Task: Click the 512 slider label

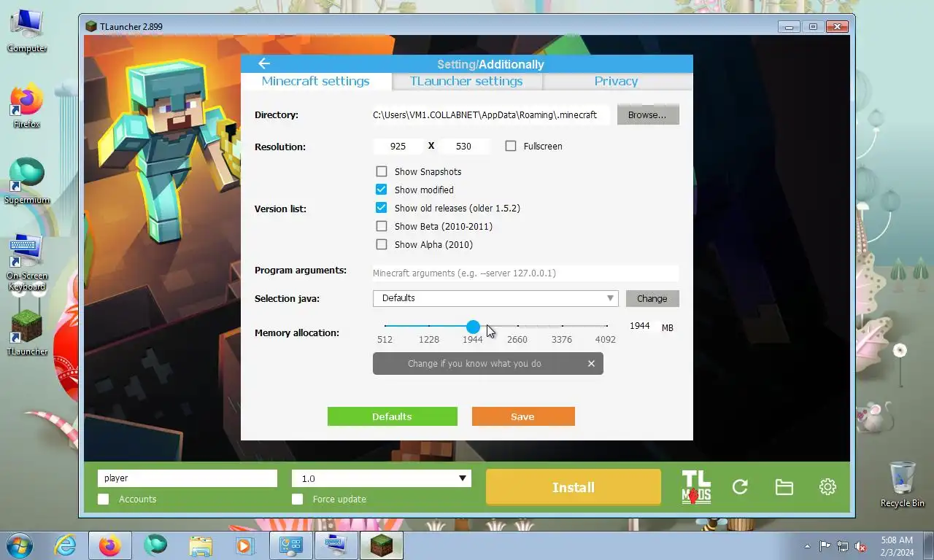Action: coord(385,339)
